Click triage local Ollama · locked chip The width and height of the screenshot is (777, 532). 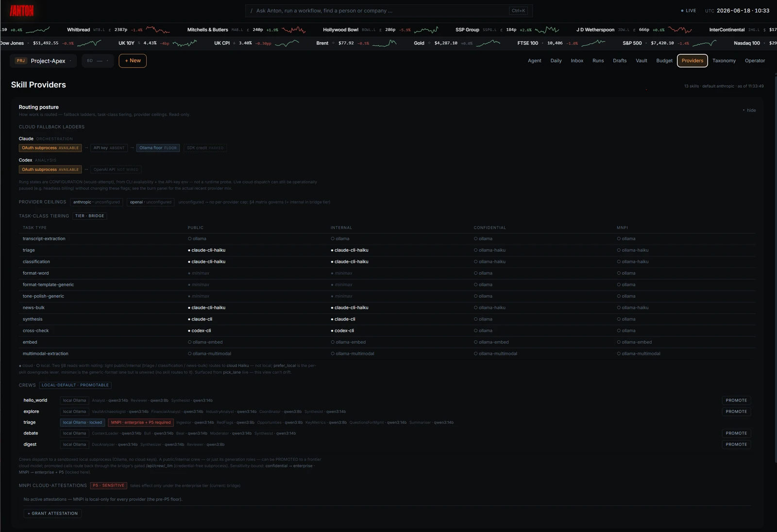pos(83,423)
